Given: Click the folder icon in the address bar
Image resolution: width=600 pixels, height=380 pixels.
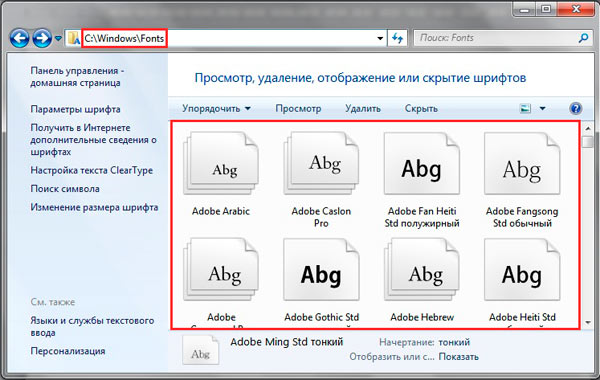Looking at the screenshot, I should pos(73,38).
